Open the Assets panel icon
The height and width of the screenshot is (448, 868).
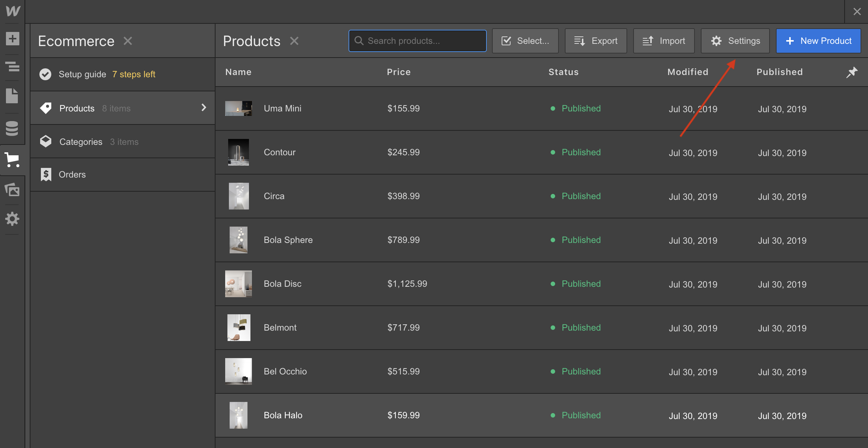click(12, 190)
